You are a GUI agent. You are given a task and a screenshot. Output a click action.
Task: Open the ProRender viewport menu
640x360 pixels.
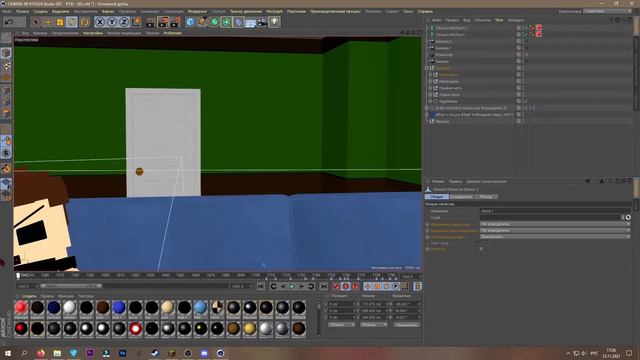click(x=173, y=33)
